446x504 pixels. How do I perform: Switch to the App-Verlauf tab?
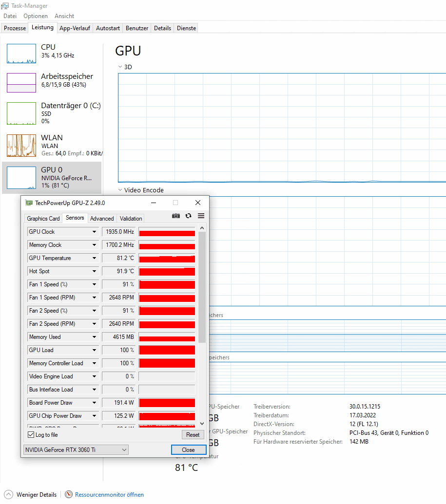(75, 28)
